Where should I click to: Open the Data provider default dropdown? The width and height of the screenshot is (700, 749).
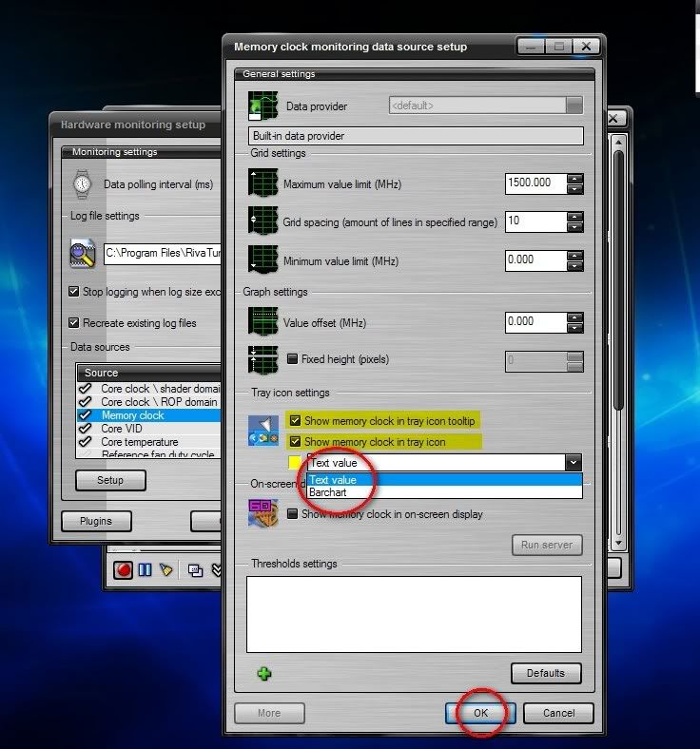coord(574,106)
